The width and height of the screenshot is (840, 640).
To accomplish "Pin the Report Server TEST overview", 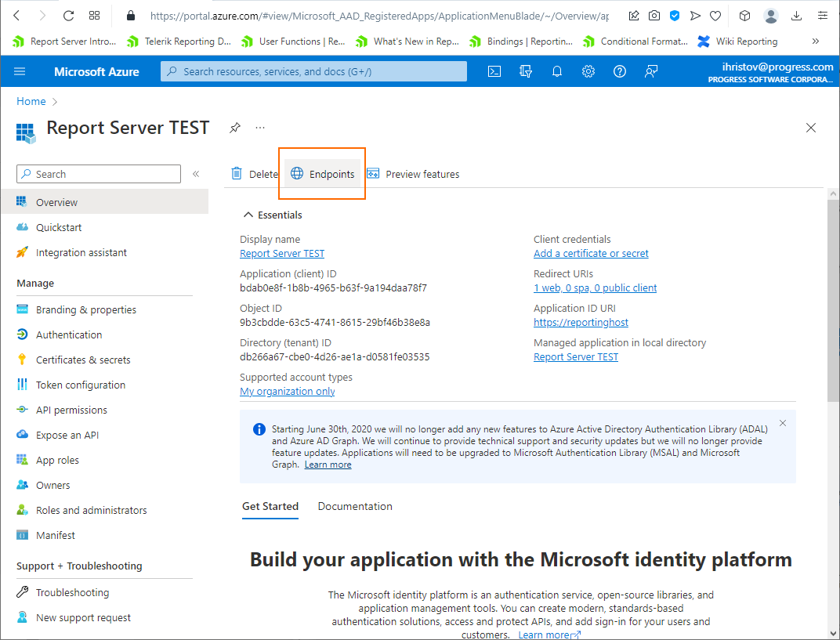I will (x=234, y=127).
